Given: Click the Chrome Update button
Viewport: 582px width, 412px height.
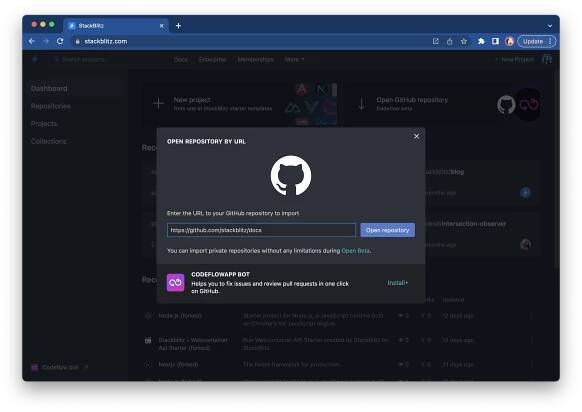Looking at the screenshot, I should [x=533, y=41].
